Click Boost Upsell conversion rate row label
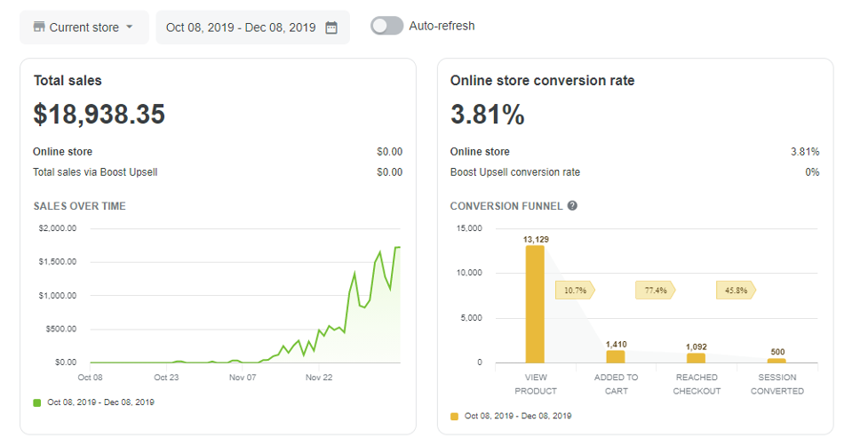 [515, 172]
